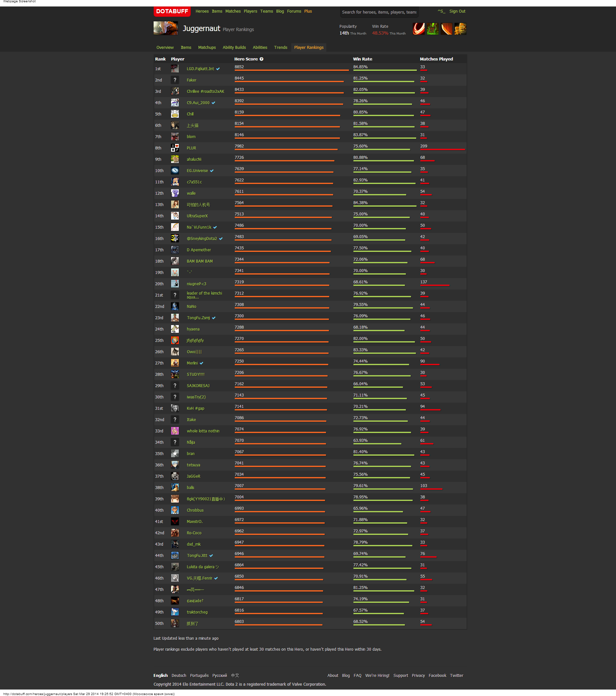
Task: Click the Sign Out link
Action: (457, 11)
